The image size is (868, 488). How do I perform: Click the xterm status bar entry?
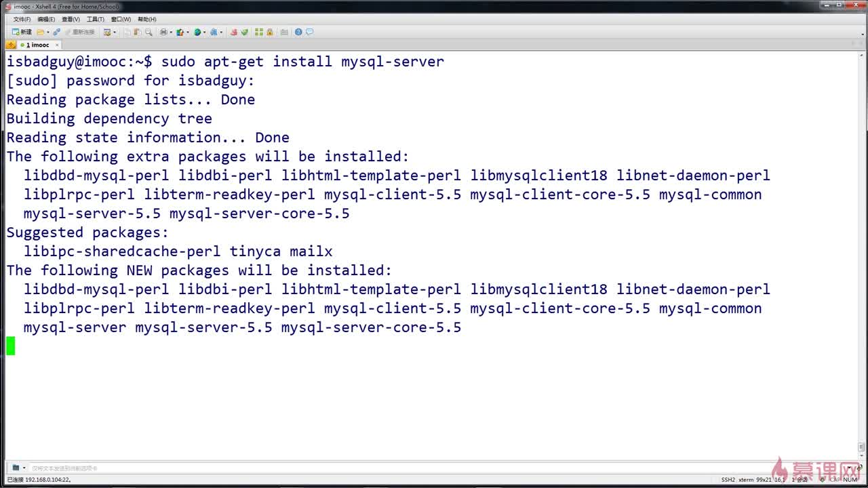(x=746, y=480)
